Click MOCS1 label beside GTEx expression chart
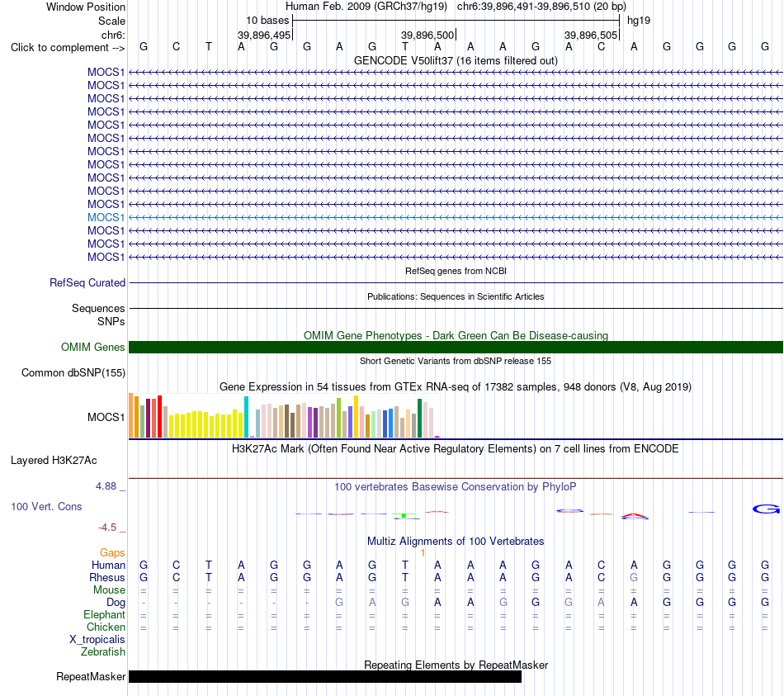This screenshot has height=696, width=784. (106, 417)
